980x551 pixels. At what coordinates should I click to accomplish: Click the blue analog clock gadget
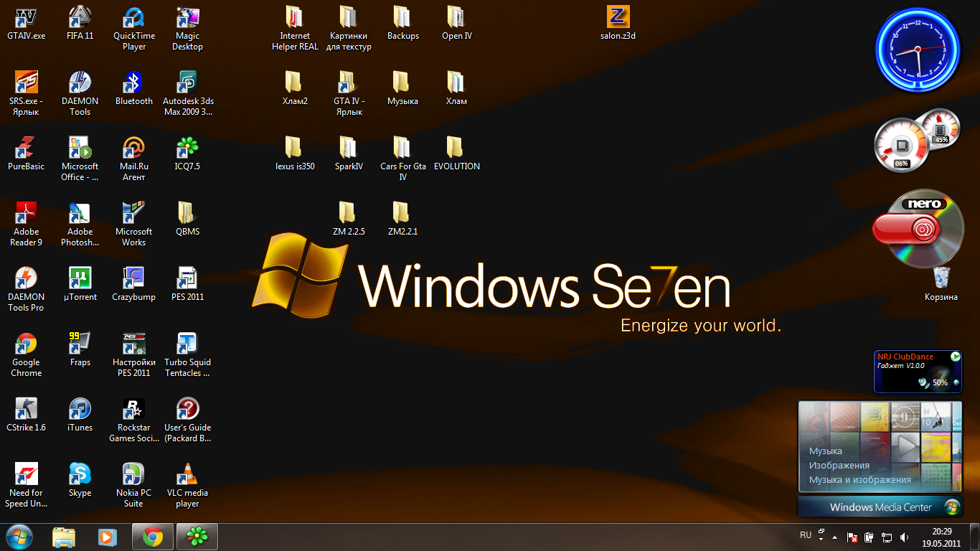point(917,50)
